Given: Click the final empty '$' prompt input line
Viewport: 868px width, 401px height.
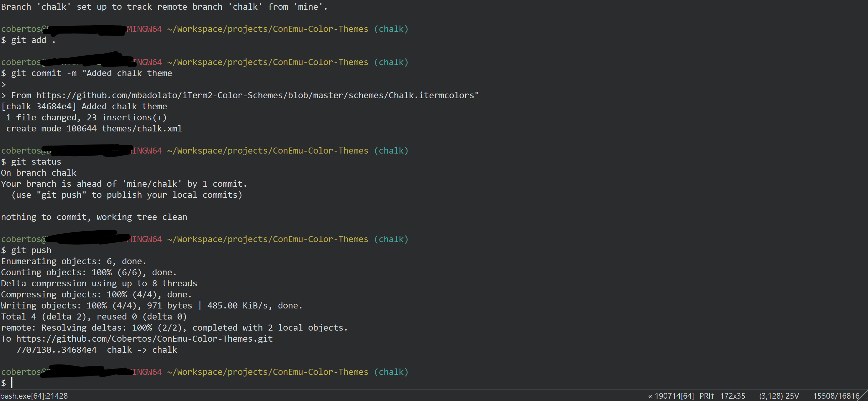Looking at the screenshot, I should (7, 383).
